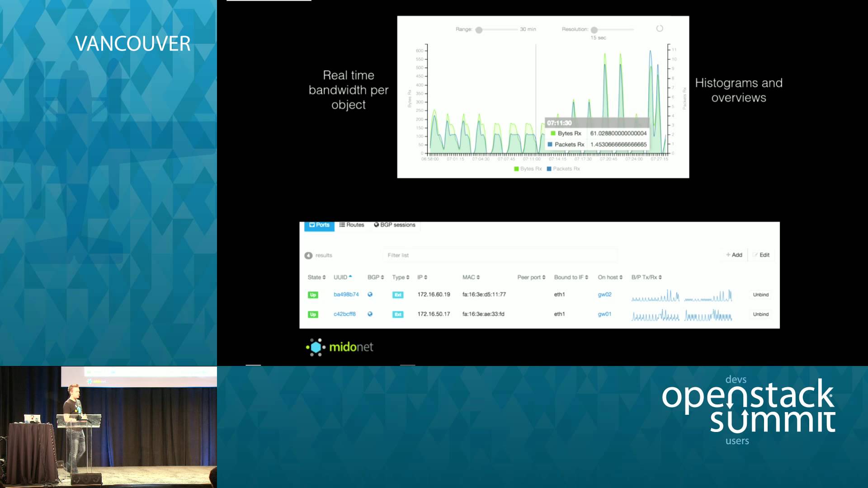This screenshot has height=488, width=868.
Task: Click the refresh spinner above the chart
Action: pos(660,28)
